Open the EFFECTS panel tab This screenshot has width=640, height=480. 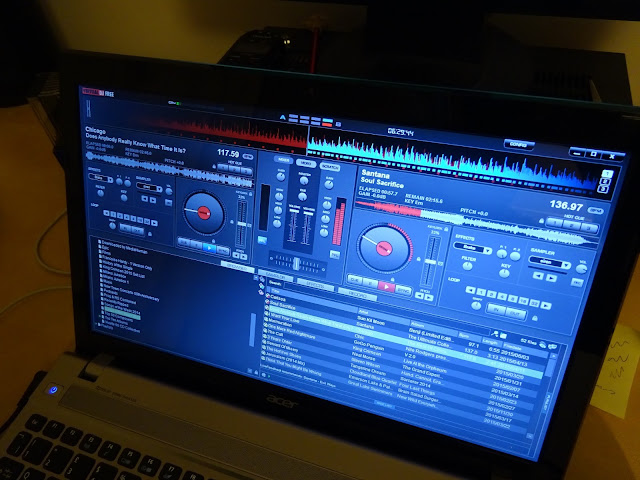pos(315,284)
